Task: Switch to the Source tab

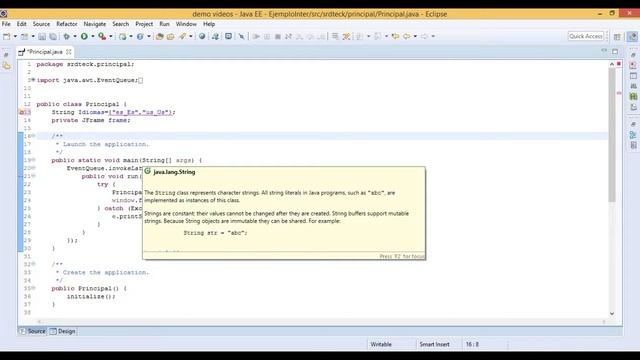Action: pos(33,331)
